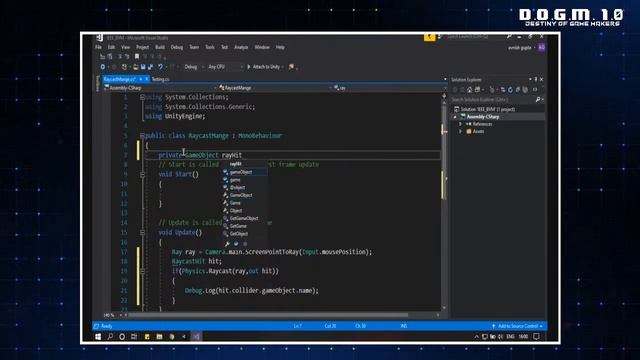
Task: Expand the Assets folder node
Action: click(460, 131)
